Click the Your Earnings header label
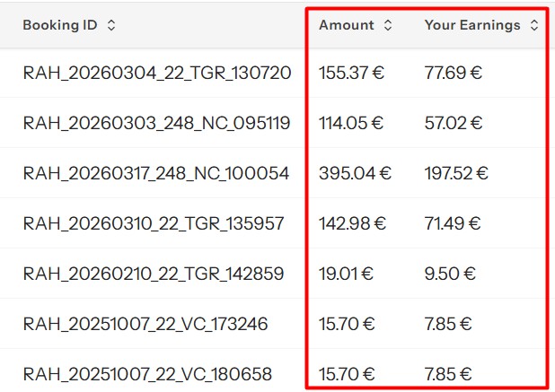Image resolution: width=555 pixels, height=392 pixels. pos(472,26)
